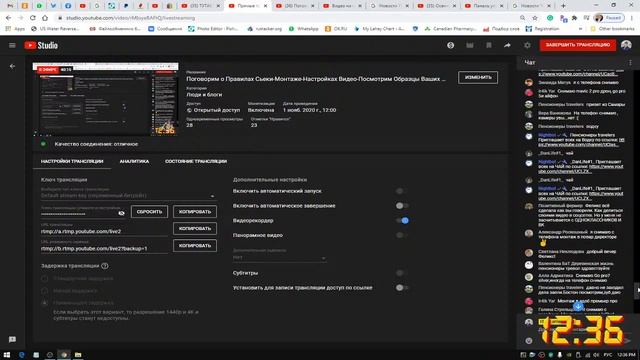Copy the rtmp://a stream URL
640x360 pixels.
195,229
